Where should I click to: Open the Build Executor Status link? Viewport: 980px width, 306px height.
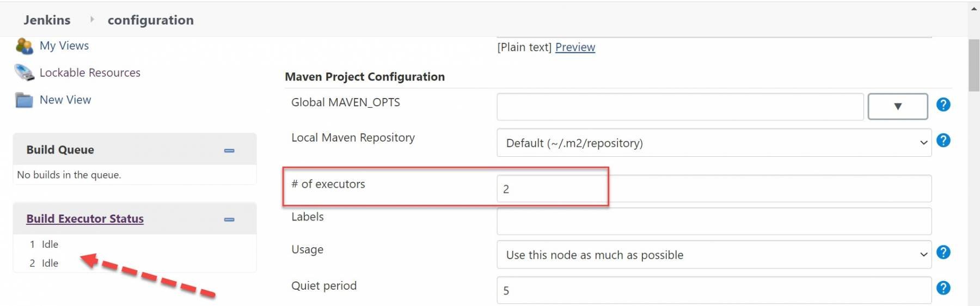coord(85,219)
